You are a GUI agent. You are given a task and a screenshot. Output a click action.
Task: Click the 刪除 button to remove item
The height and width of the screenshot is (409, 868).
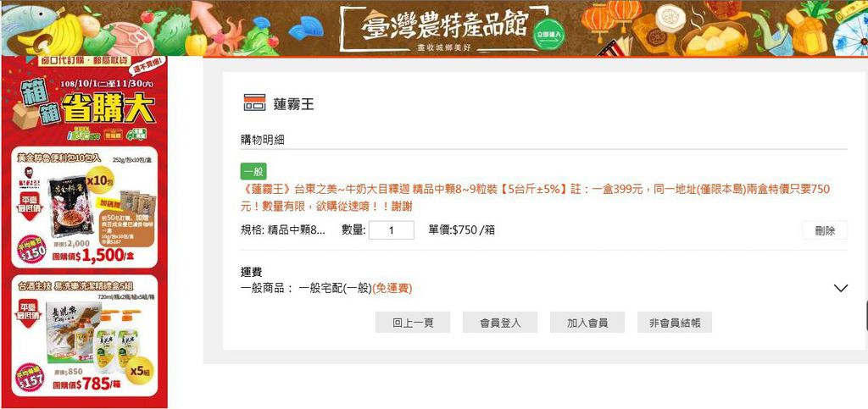(x=825, y=230)
